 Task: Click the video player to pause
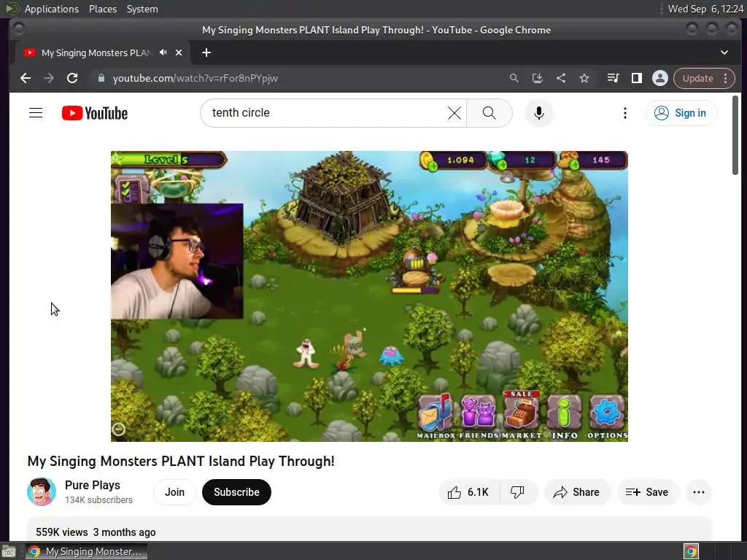pos(369,296)
